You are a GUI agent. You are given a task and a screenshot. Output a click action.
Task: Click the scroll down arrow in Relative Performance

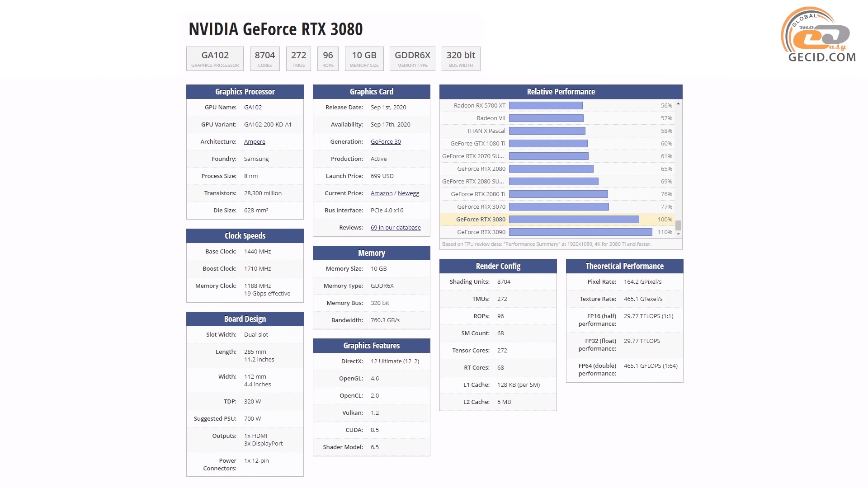(x=679, y=234)
